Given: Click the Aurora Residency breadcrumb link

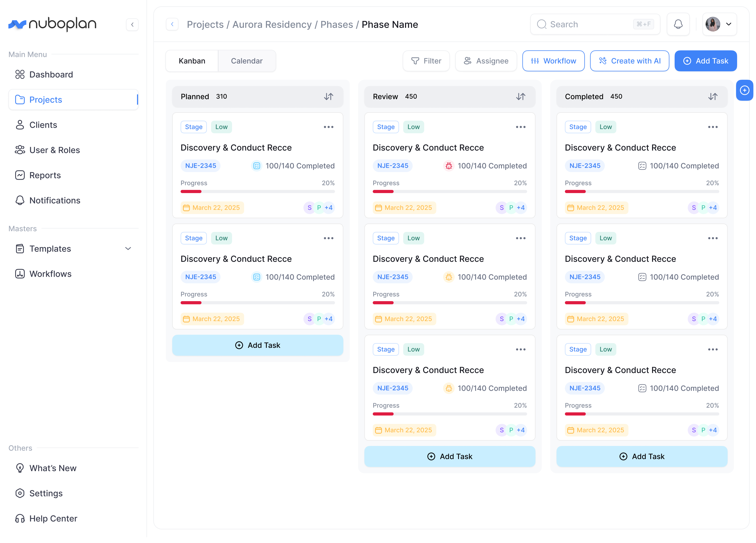Looking at the screenshot, I should [x=272, y=24].
